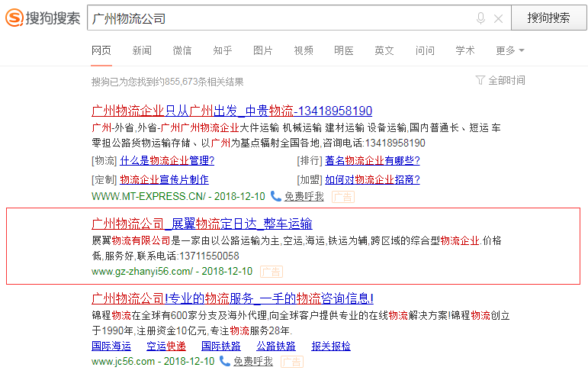
Task: Open the link 著名物流企业有哪些?
Action: 372,161
